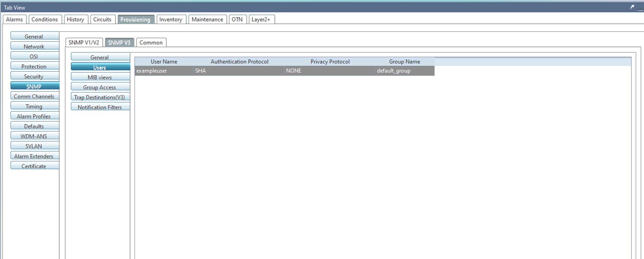
Task: Open MIB views section
Action: (100, 77)
